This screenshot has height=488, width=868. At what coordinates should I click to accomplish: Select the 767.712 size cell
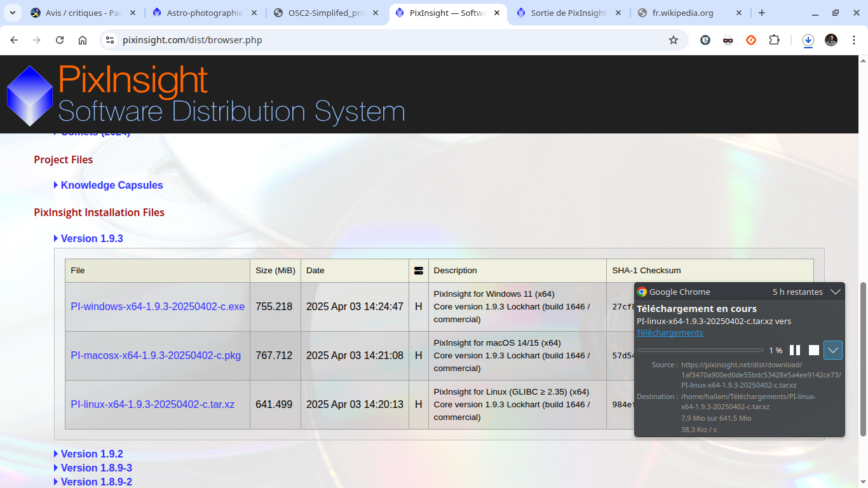[x=274, y=355]
